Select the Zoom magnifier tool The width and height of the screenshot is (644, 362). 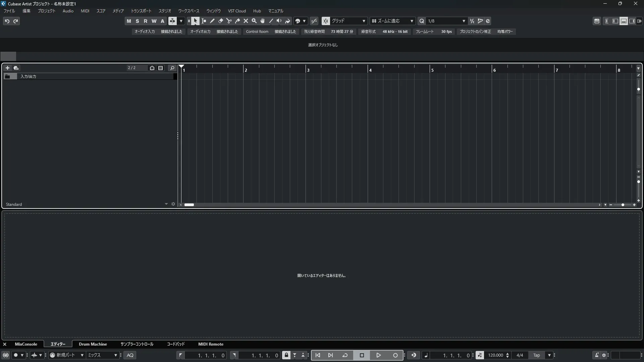tap(254, 21)
